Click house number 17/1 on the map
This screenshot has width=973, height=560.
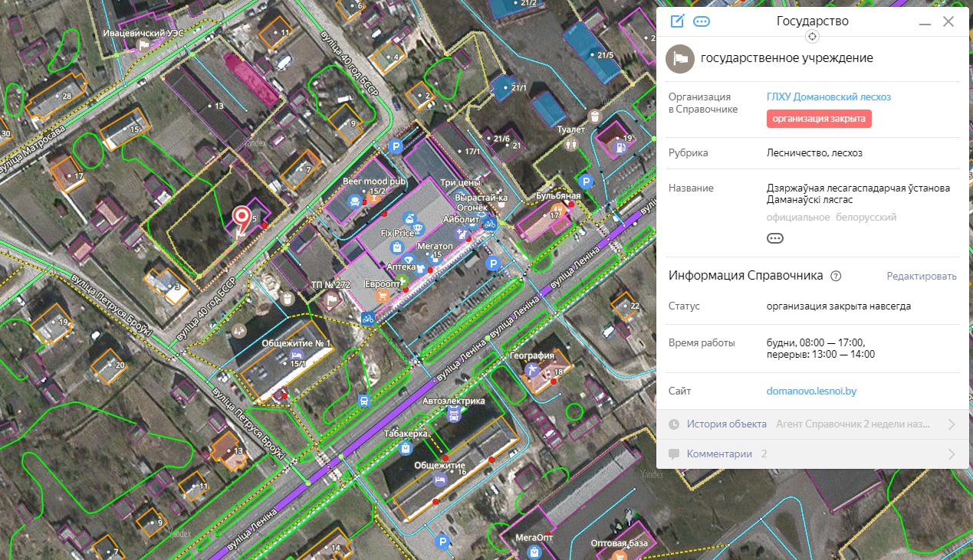click(x=472, y=152)
